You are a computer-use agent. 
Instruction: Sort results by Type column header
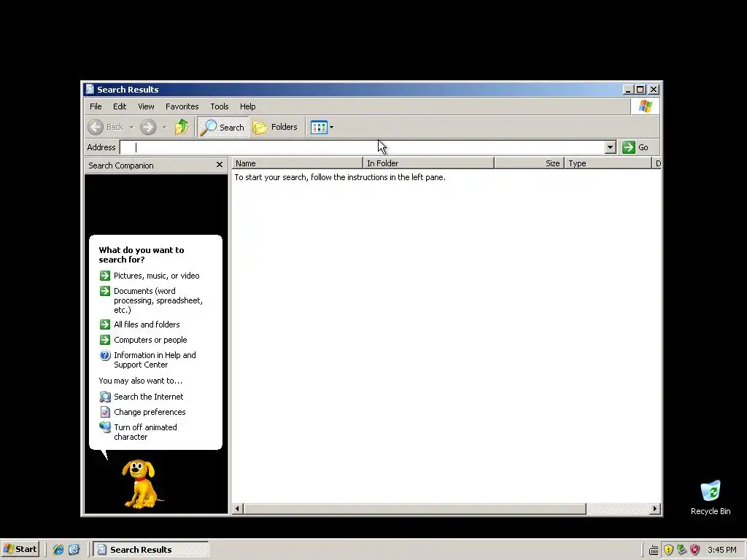pyautogui.click(x=608, y=163)
